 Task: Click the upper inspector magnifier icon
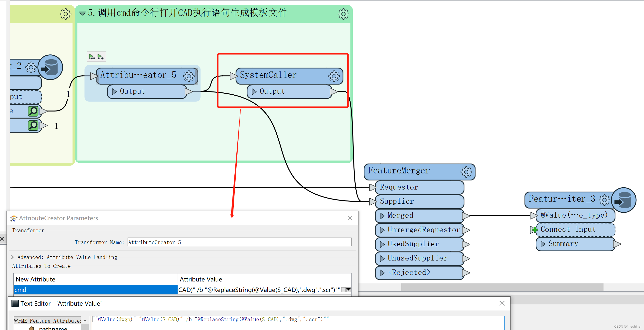34,111
